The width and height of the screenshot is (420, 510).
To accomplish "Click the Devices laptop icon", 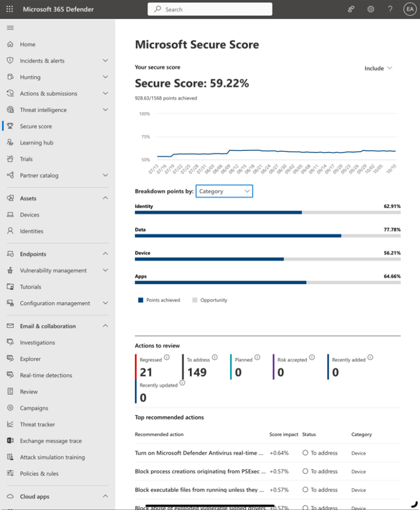I will click(10, 214).
